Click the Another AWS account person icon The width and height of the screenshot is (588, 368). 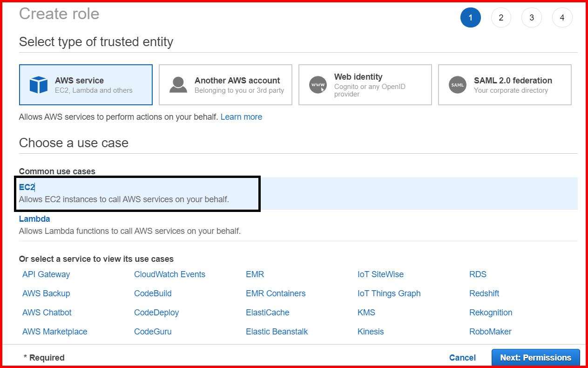pyautogui.click(x=178, y=84)
